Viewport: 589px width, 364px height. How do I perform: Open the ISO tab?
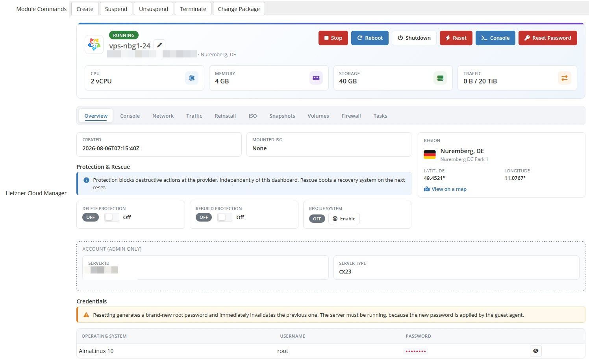pos(253,116)
